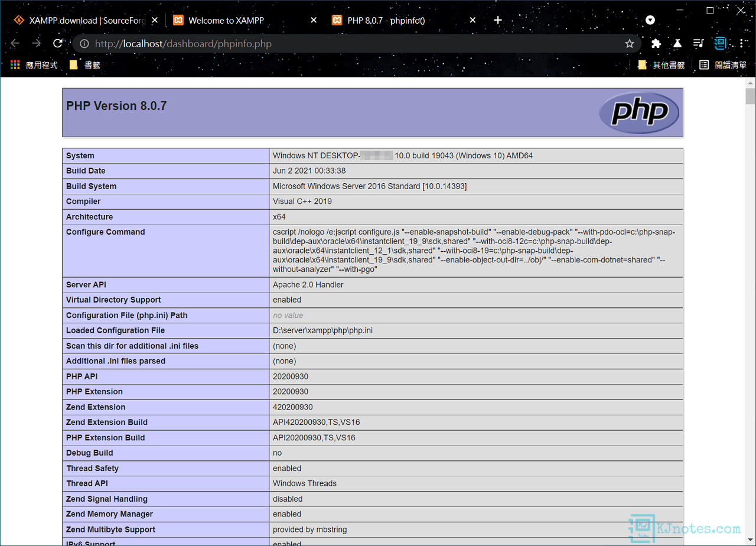756x546 pixels.
Task: Click the blue profile icon in toolbar
Action: [720, 43]
